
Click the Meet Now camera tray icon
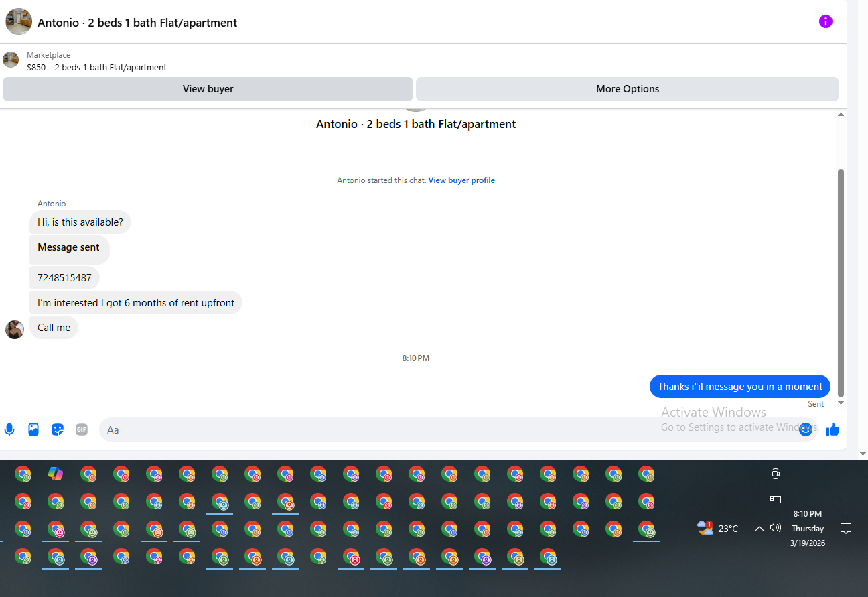click(776, 474)
